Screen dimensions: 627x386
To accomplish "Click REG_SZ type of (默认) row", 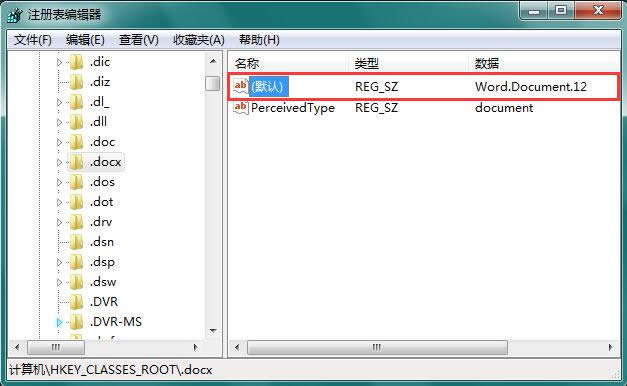I will (376, 86).
